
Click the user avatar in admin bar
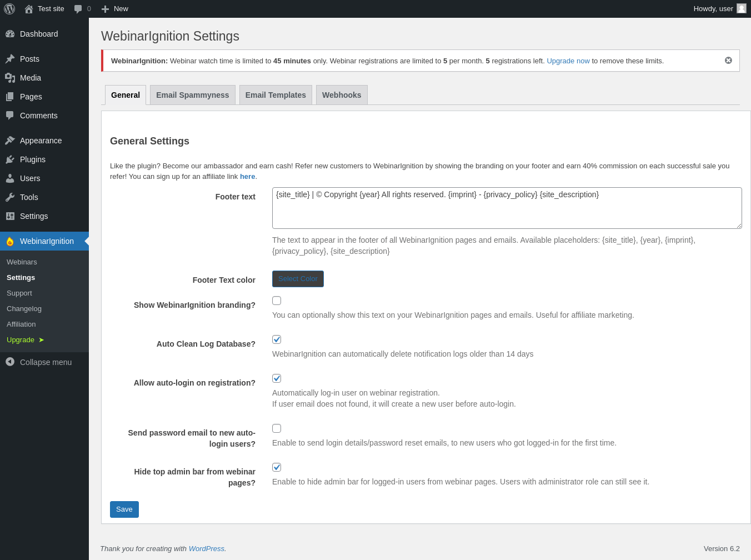pos(742,8)
